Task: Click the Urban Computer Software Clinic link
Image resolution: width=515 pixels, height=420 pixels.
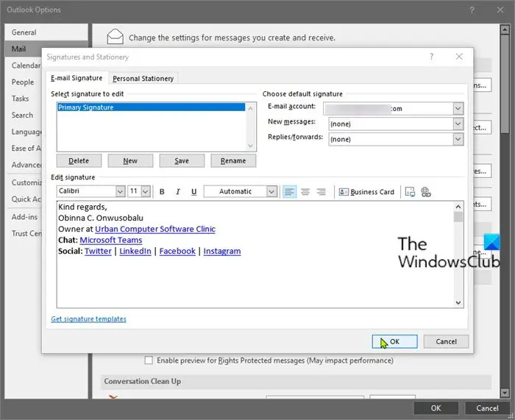Action: click(155, 229)
